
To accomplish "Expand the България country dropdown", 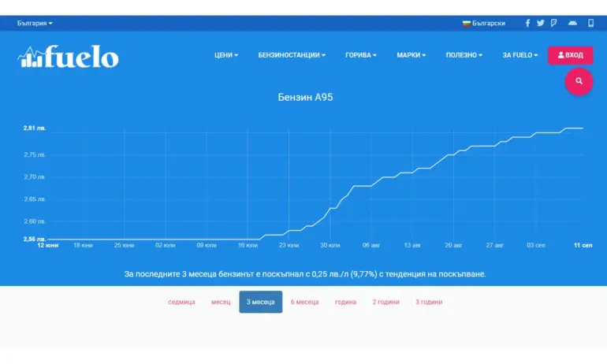I will tap(35, 24).
